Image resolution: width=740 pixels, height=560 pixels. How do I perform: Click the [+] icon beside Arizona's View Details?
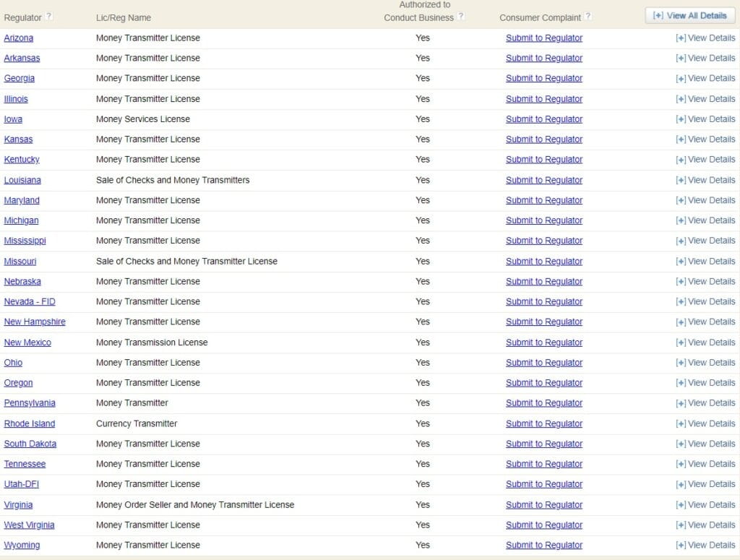679,38
